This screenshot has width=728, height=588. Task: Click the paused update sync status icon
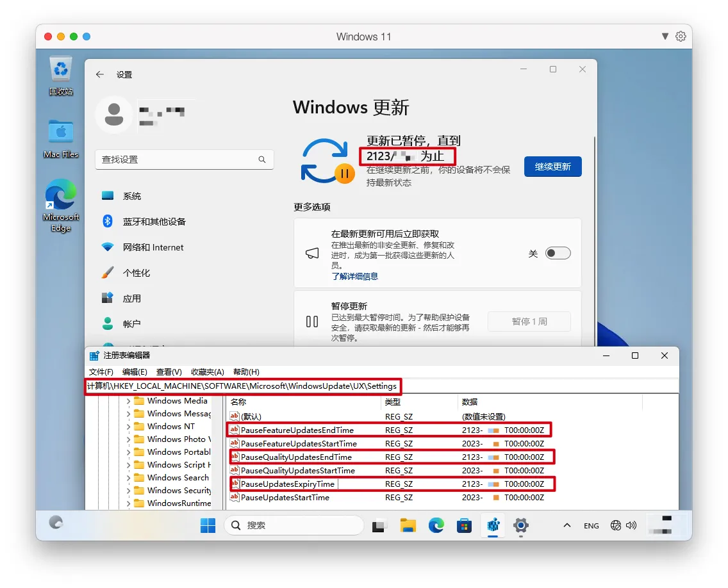(327, 161)
